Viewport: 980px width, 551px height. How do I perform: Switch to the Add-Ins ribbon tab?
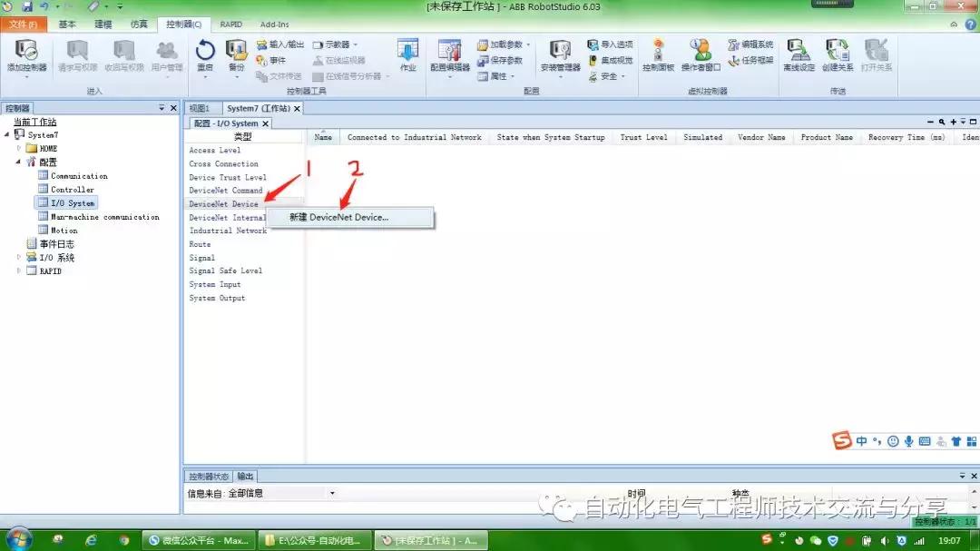point(274,25)
